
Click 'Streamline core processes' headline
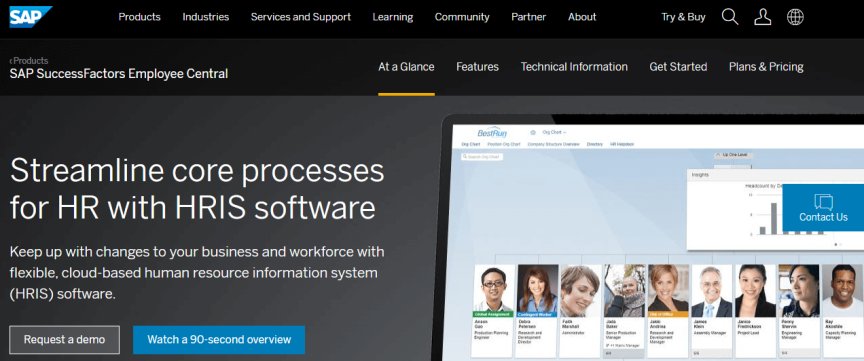pos(197,189)
